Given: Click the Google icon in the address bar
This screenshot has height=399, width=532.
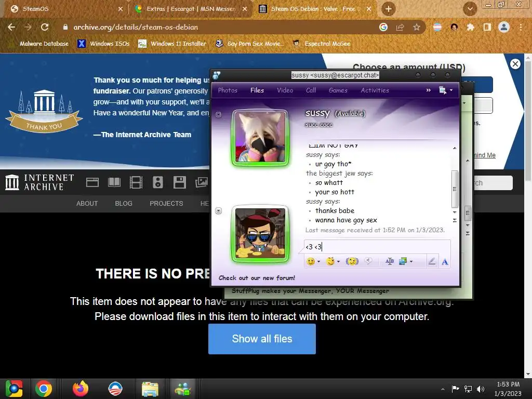Looking at the screenshot, I should pyautogui.click(x=383, y=27).
